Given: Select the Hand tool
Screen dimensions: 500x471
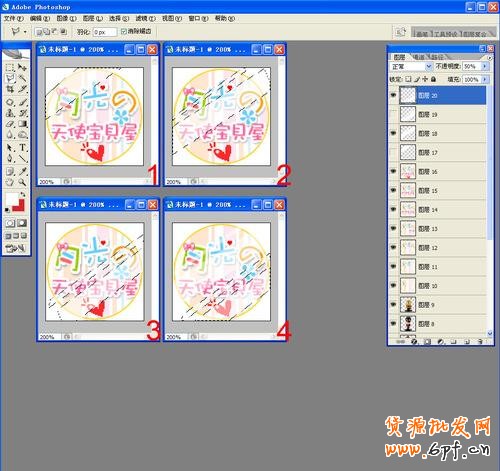Looking at the screenshot, I should pos(10,182).
